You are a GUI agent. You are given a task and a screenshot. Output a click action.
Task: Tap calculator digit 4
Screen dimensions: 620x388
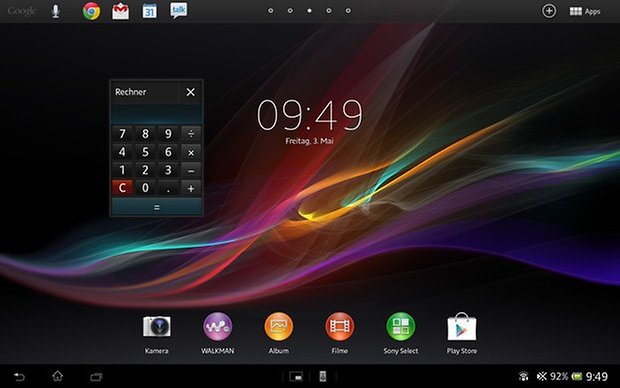122,152
